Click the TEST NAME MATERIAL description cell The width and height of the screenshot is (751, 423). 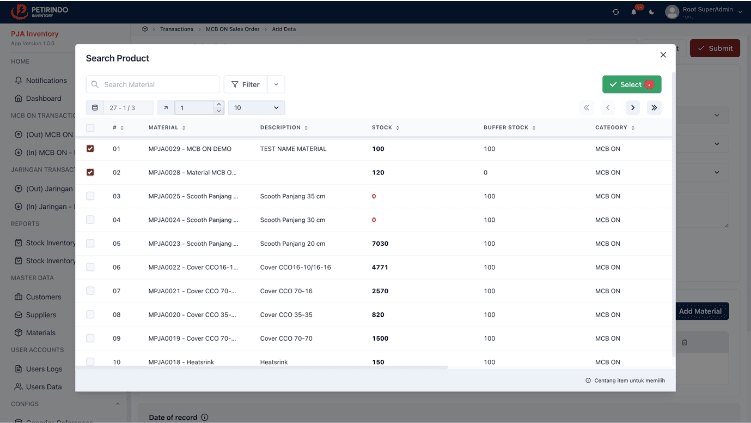coord(293,149)
